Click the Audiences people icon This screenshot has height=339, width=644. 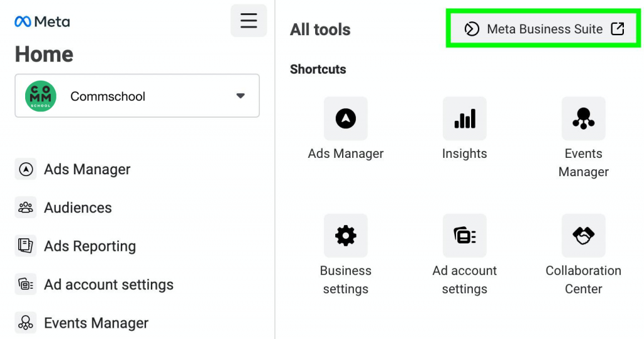pyautogui.click(x=25, y=208)
